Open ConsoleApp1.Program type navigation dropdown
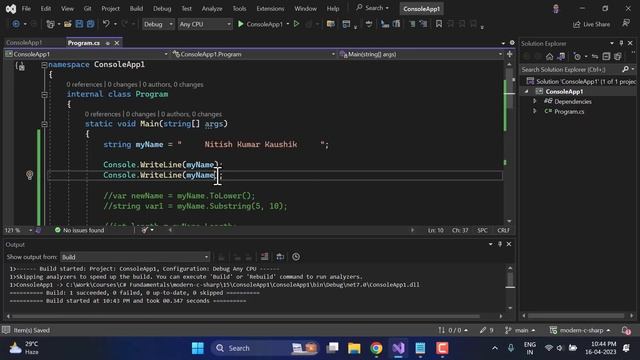Image resolution: width=640 pixels, height=360 pixels. tap(253, 54)
